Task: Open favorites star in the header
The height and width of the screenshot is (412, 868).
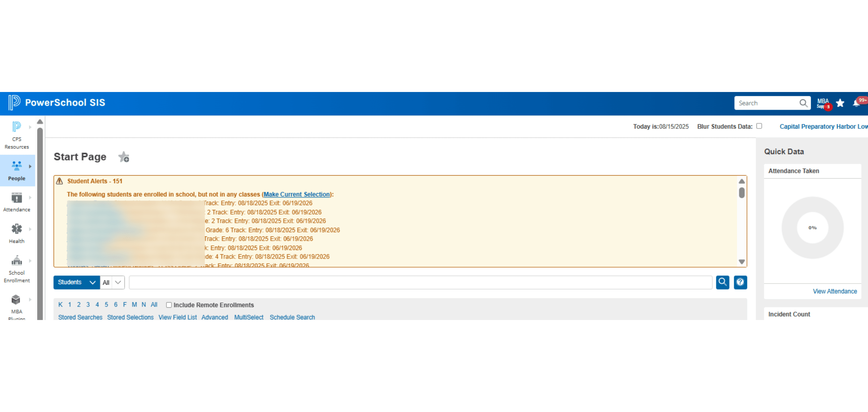Action: [840, 103]
